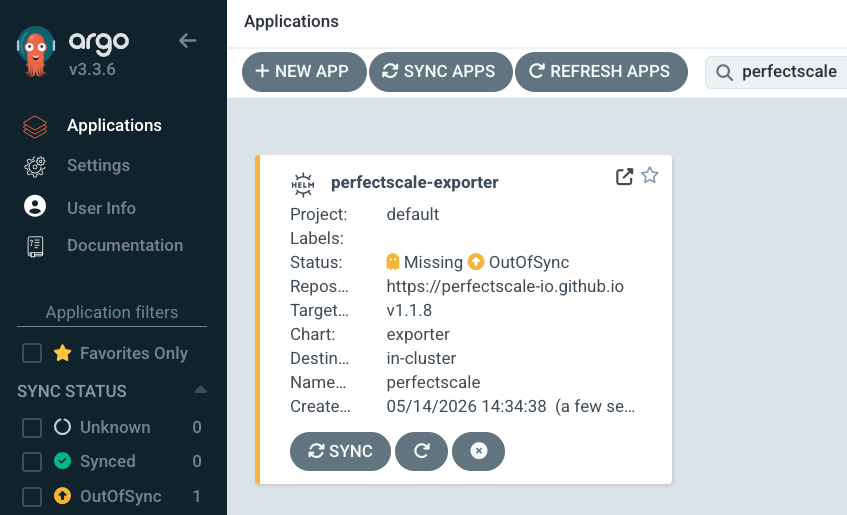The width and height of the screenshot is (847, 515).
Task: Click the NEW APP button
Action: point(304,72)
